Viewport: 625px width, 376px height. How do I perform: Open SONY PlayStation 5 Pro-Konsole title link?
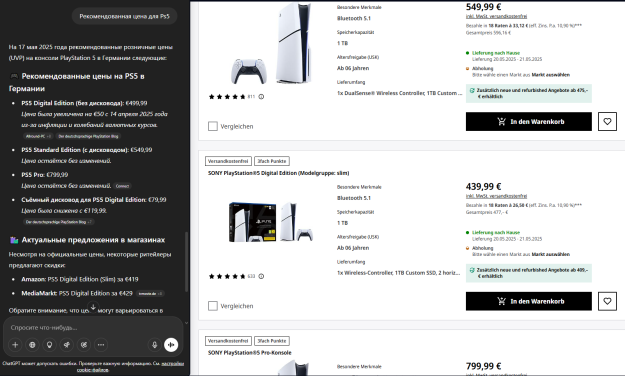[x=250, y=352]
